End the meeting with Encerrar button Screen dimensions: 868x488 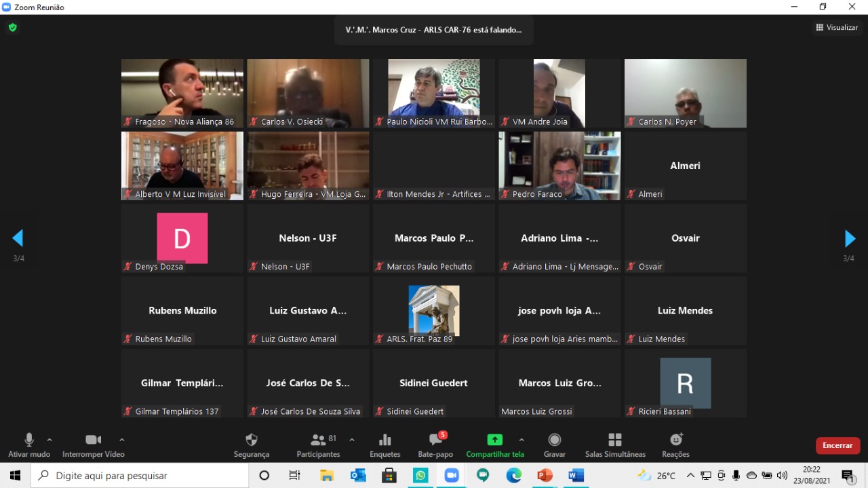(837, 445)
